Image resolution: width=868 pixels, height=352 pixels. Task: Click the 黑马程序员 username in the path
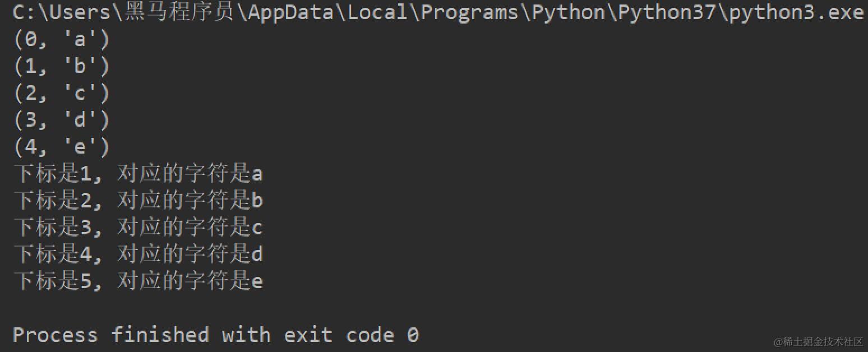click(x=178, y=12)
